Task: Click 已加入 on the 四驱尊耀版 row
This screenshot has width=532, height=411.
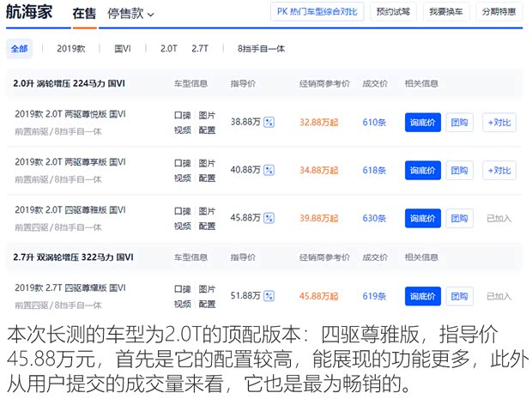Action: click(499, 296)
